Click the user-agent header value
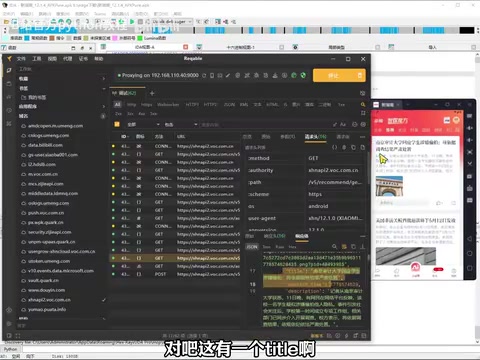 (335, 218)
